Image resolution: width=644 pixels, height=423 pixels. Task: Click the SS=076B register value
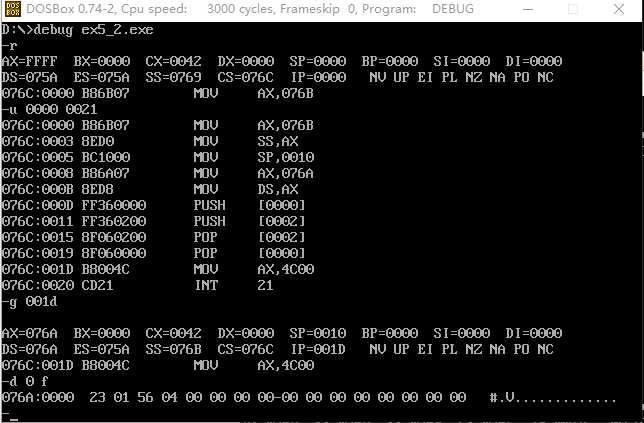(173, 349)
